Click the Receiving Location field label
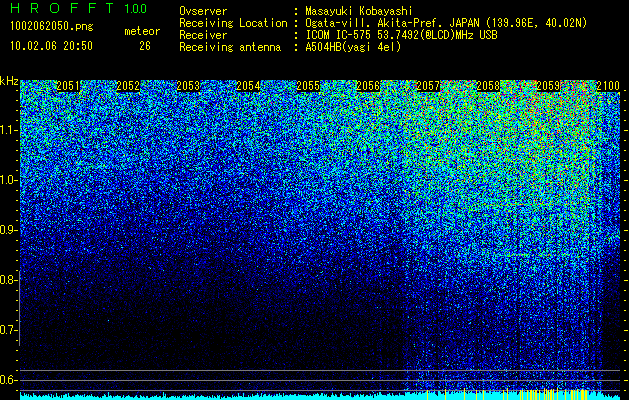Viewport: 629px width, 400px height. click(233, 23)
